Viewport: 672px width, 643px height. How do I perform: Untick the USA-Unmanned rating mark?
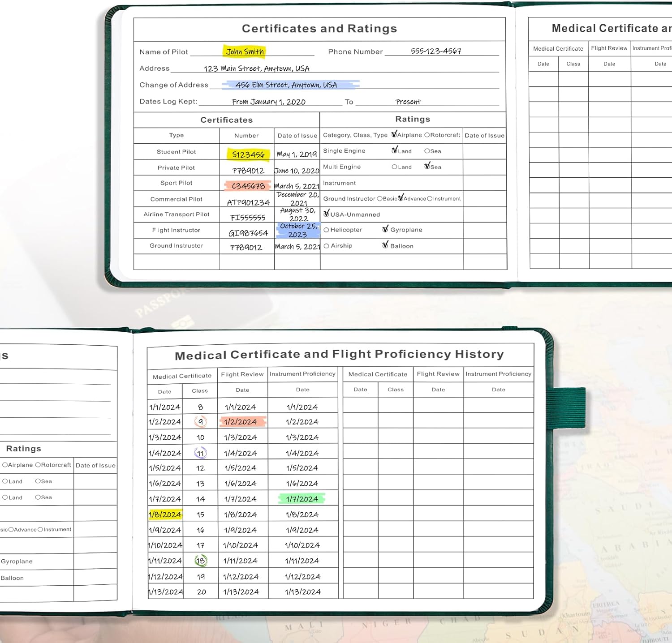[326, 214]
